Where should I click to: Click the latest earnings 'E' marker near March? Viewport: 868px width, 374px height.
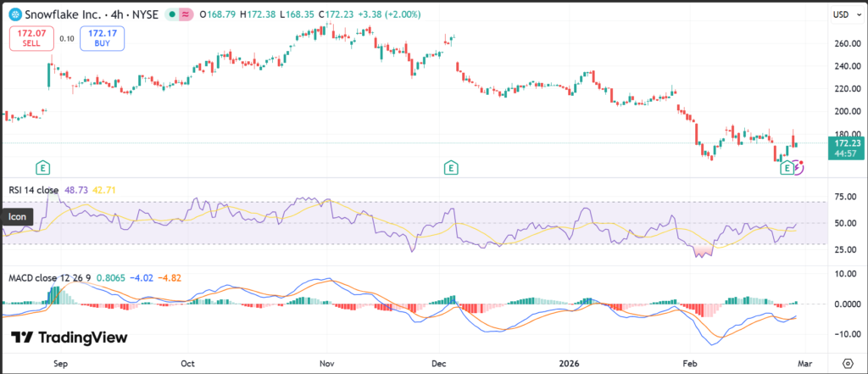pos(787,168)
